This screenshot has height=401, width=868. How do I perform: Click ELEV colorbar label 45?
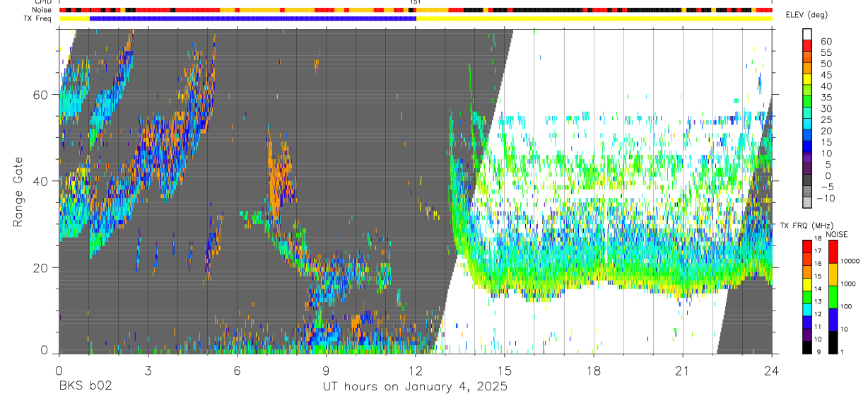pyautogui.click(x=826, y=75)
